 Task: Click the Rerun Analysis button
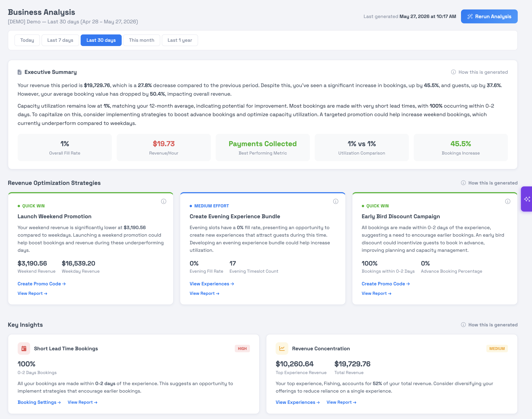tap(489, 16)
